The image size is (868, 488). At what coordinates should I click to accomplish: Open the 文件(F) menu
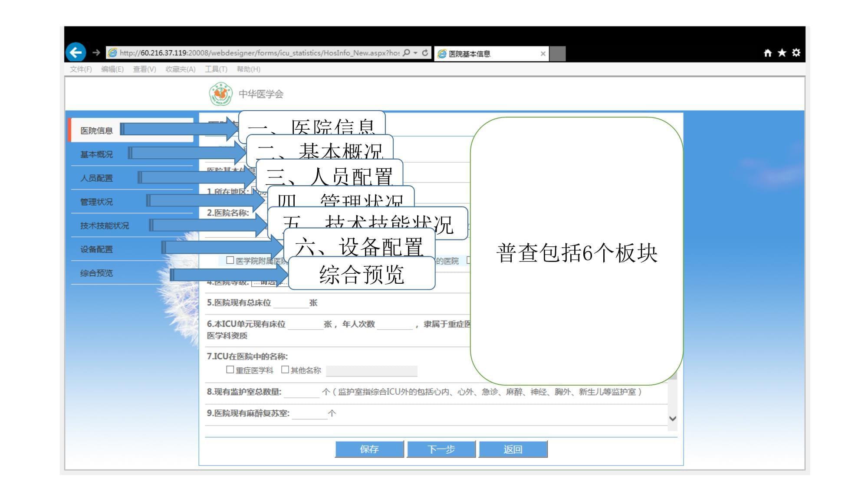[x=81, y=69]
